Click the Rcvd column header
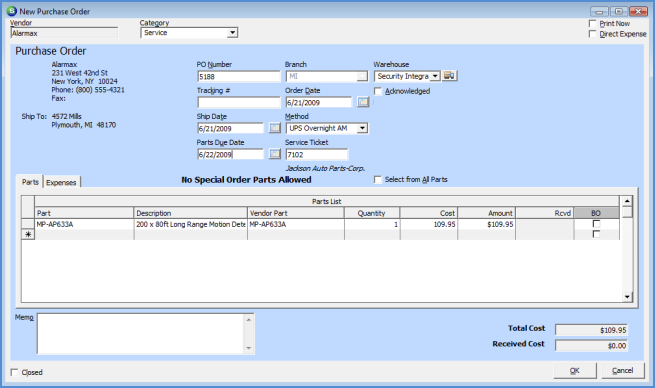Viewport: 655px width, 388px height. coord(544,213)
